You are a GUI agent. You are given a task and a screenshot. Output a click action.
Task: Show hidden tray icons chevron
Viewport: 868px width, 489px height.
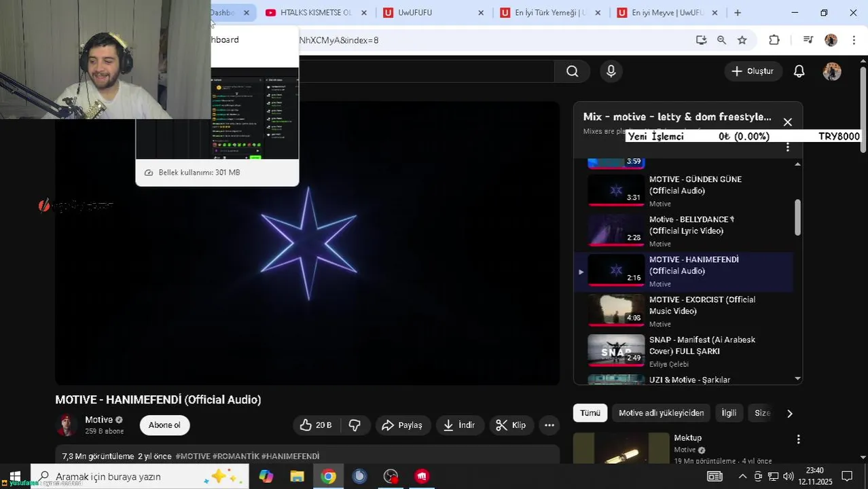742,476
